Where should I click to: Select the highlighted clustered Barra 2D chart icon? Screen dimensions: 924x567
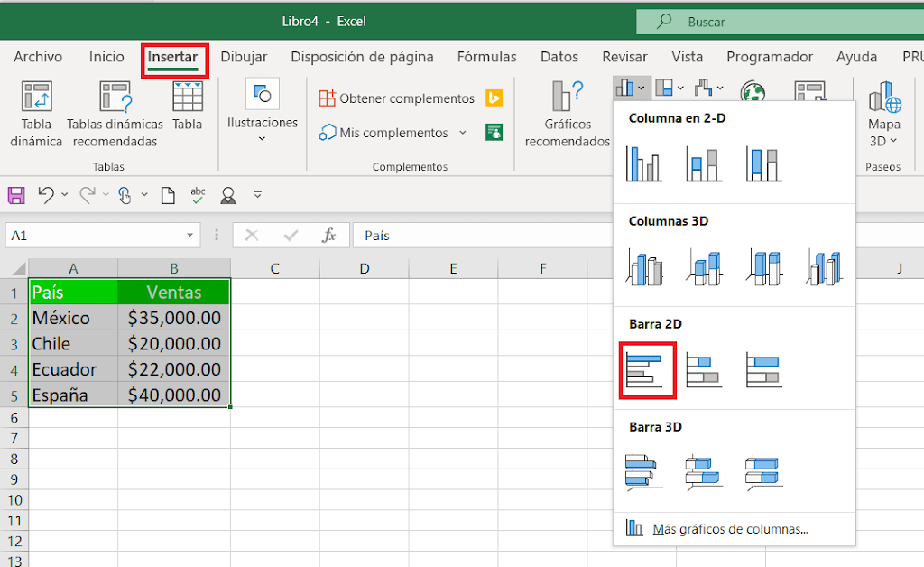647,370
